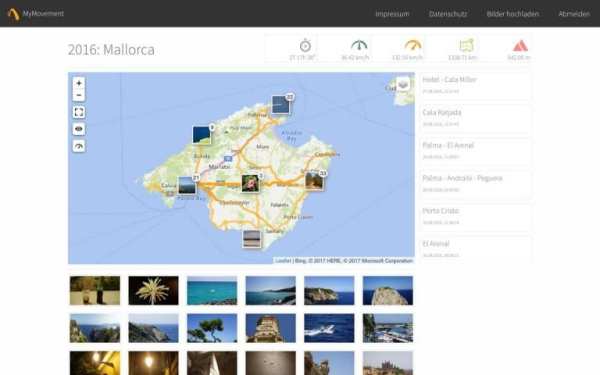Viewport: 600px width, 375px height.
Task: Zoom out on the map
Action: coord(79,95)
